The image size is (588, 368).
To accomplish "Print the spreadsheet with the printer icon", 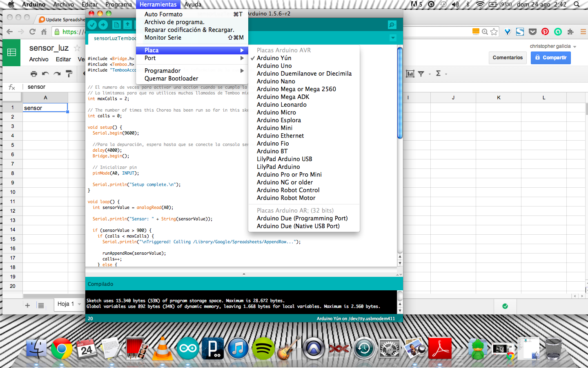I will click(34, 74).
